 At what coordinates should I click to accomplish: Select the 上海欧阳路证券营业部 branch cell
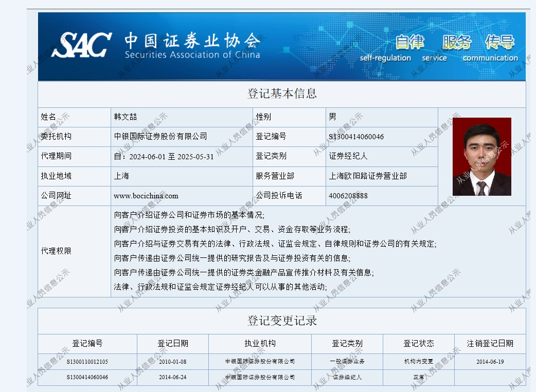pos(368,176)
